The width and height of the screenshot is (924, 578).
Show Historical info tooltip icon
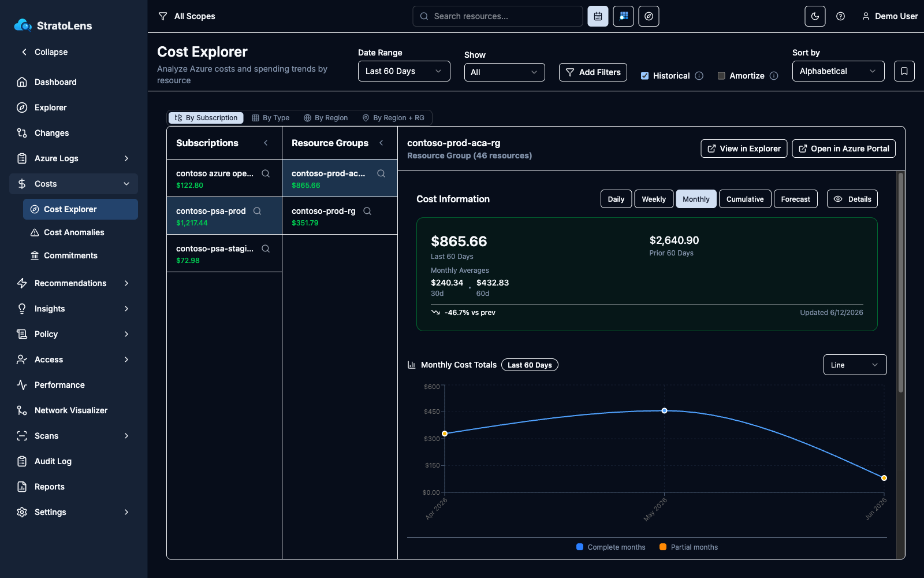[699, 76]
